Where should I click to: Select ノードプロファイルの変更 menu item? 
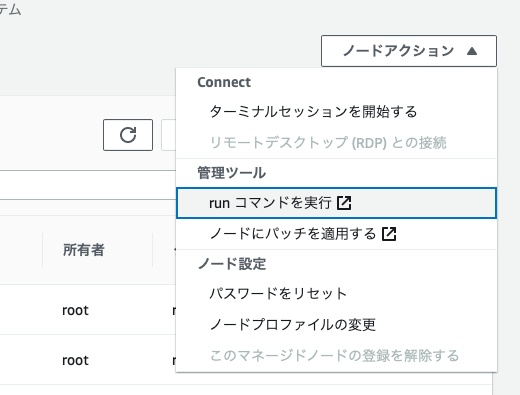coord(336,324)
